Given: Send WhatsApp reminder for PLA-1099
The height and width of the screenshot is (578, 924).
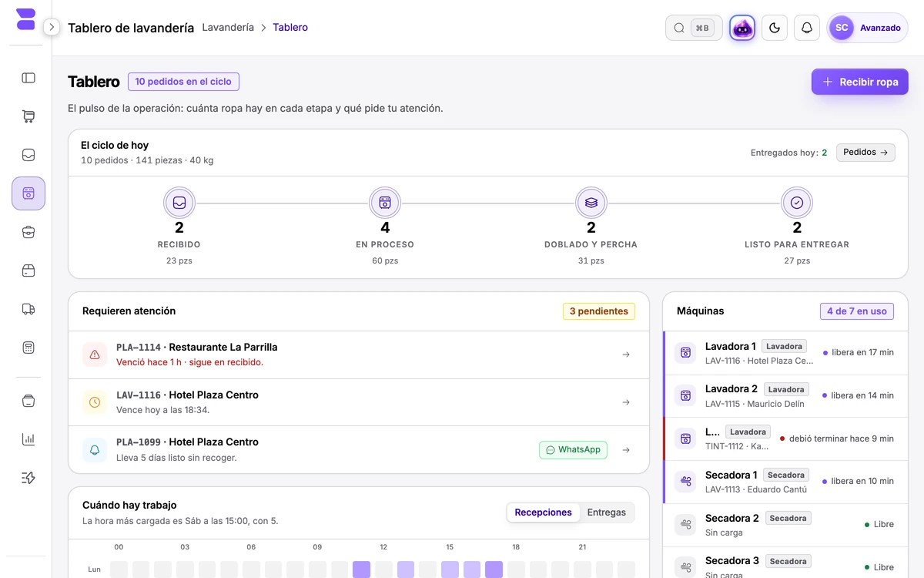Looking at the screenshot, I should tap(573, 450).
